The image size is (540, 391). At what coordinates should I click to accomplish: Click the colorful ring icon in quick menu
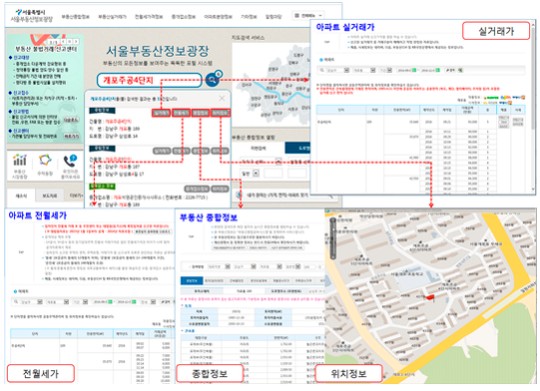[45, 160]
